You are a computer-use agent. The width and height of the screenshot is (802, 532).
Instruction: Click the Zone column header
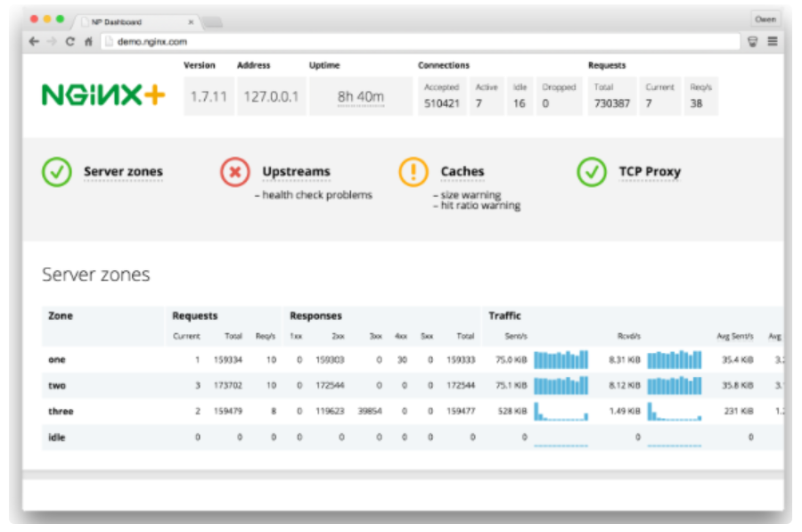(61, 315)
